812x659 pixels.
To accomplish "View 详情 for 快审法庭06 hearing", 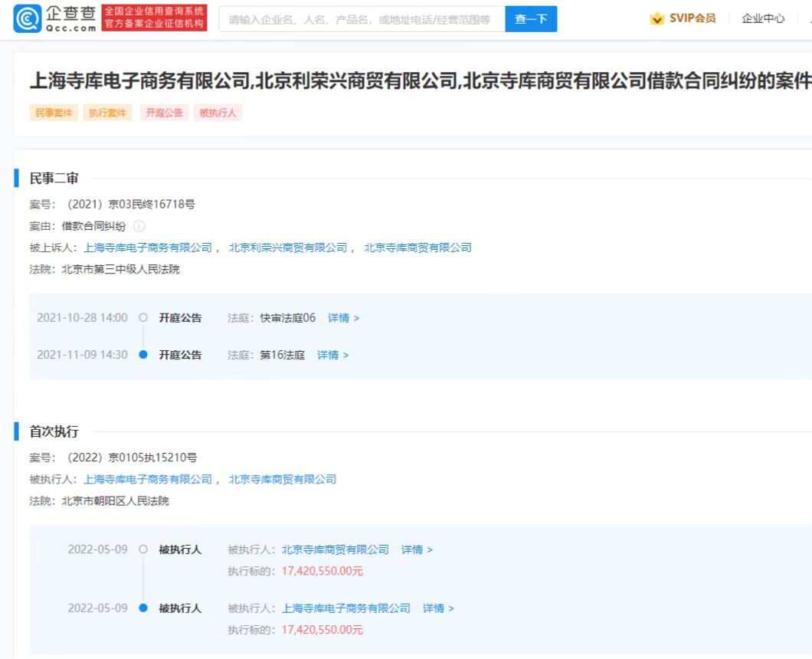I will [343, 317].
